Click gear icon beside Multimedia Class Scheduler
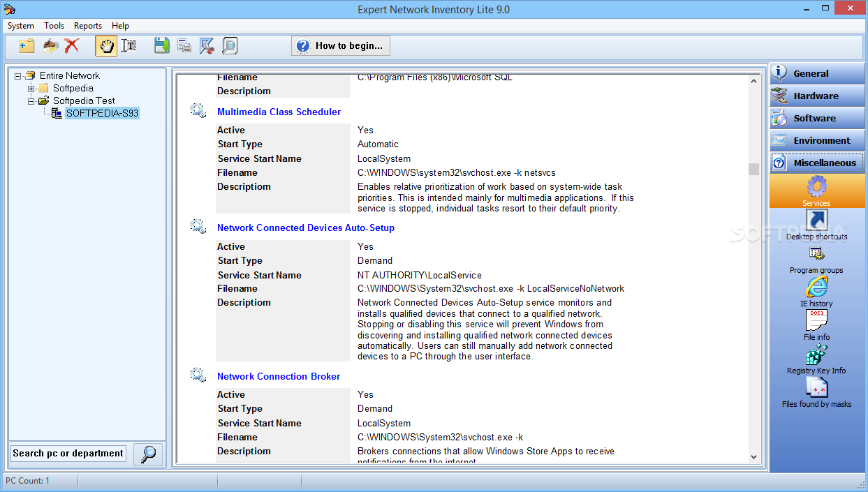 [x=198, y=110]
